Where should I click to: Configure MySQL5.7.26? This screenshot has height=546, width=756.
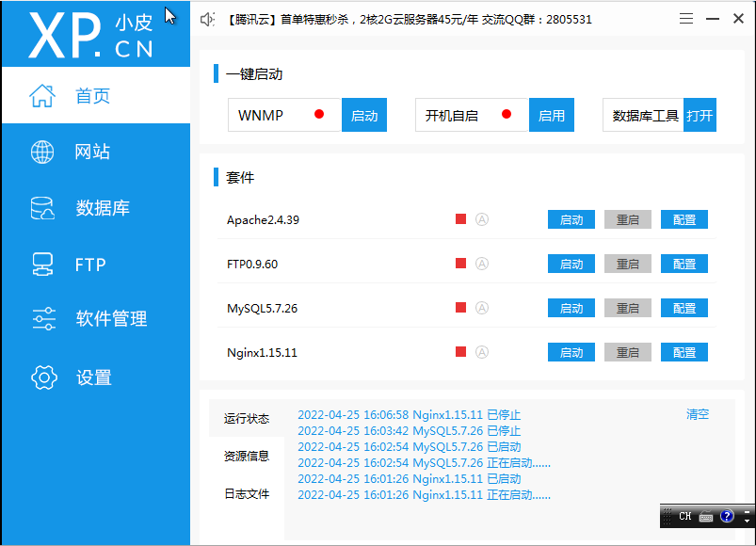(684, 308)
